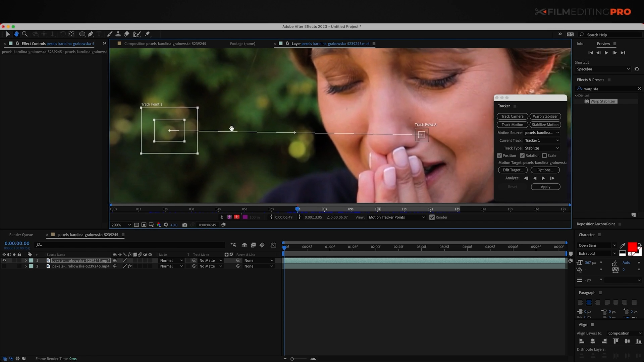Enable the Scale checkbox in the Tracker
The image size is (644, 362).
544,155
